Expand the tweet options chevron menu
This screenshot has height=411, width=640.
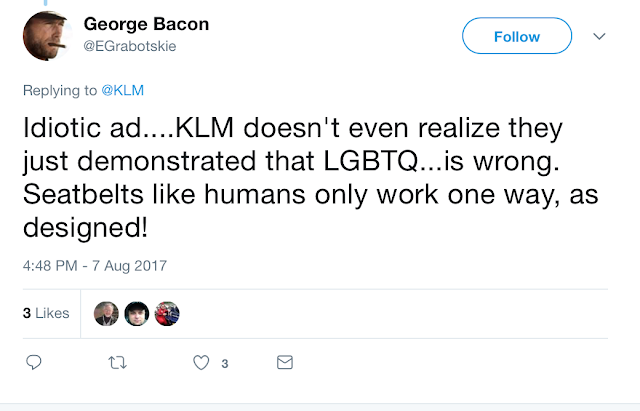tap(600, 36)
